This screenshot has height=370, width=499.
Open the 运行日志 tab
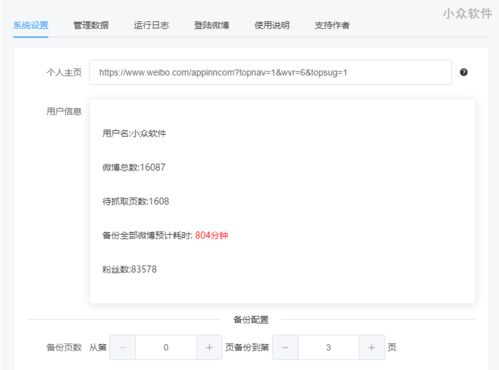[151, 25]
